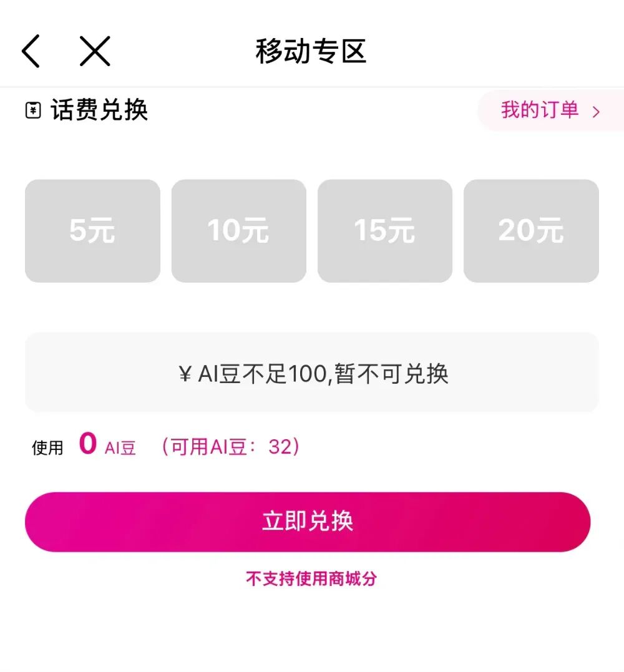Click the pink 0 AI豆 value
This screenshot has width=624, height=672.
click(x=88, y=444)
